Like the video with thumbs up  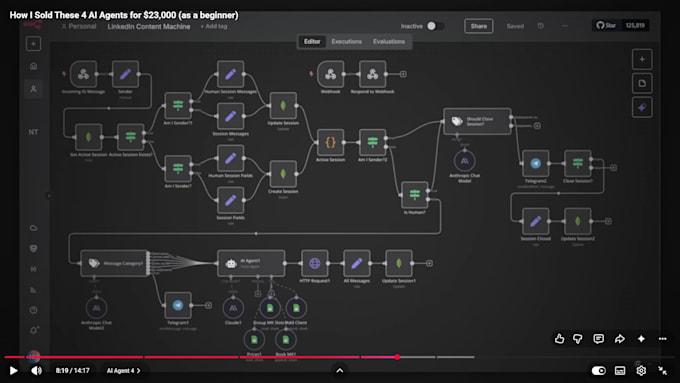point(559,339)
